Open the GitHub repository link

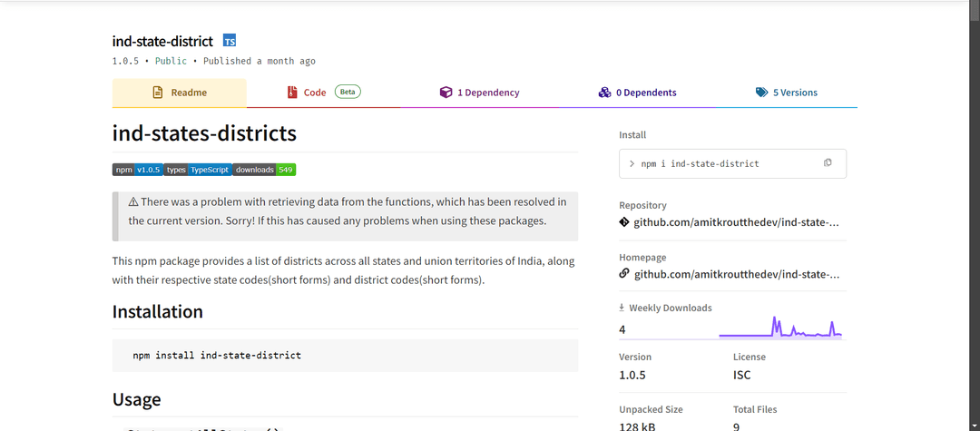click(736, 221)
